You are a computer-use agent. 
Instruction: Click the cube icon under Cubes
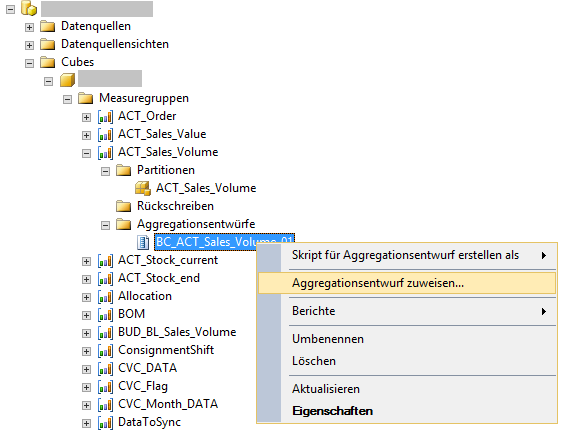(x=67, y=80)
